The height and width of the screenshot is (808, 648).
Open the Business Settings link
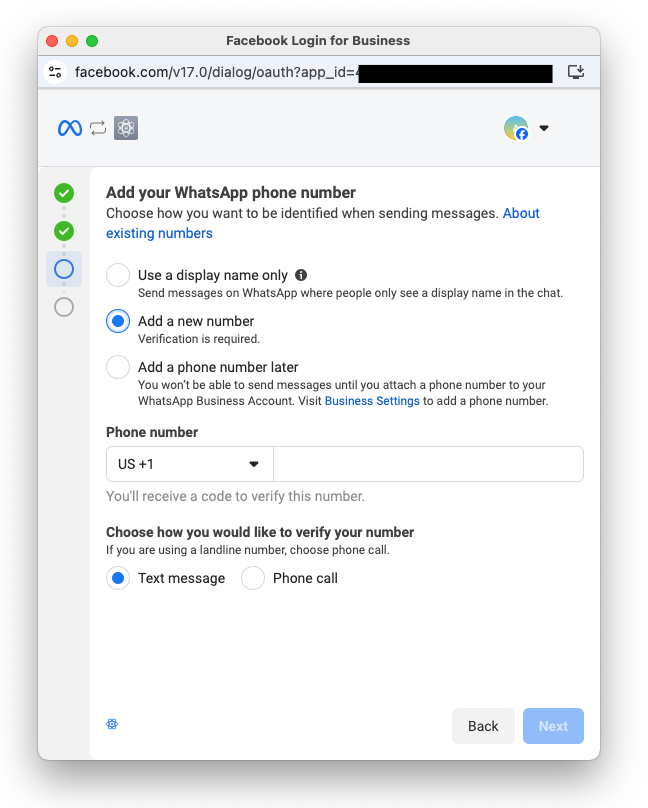click(372, 401)
